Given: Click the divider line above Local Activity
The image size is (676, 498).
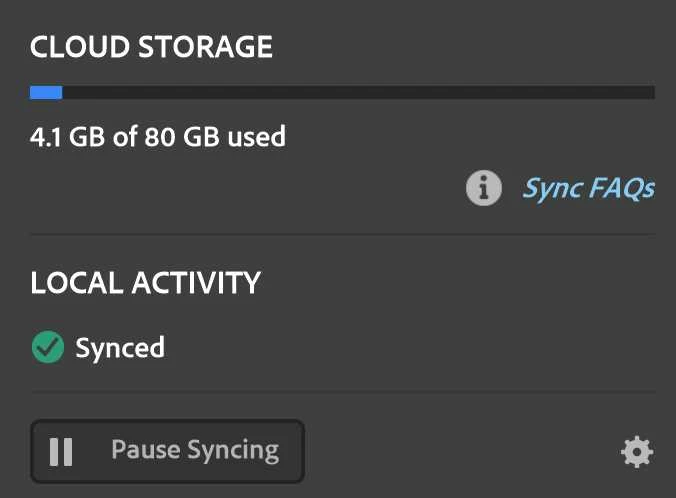Looking at the screenshot, I should click(x=342, y=235).
